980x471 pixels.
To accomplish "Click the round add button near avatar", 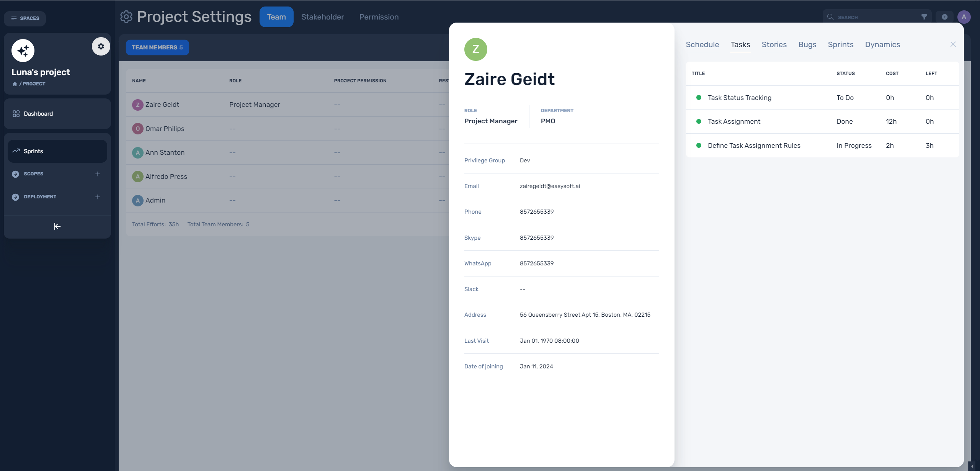I will 944,17.
